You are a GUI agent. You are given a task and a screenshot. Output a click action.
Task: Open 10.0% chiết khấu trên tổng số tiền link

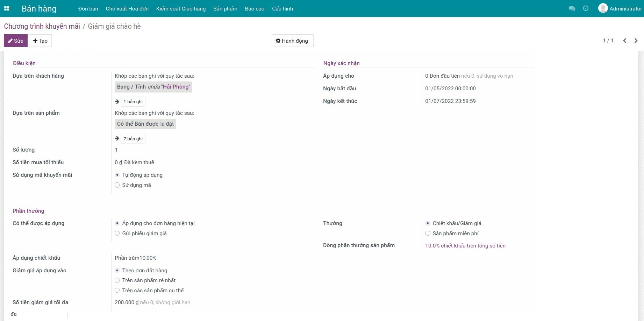[x=465, y=246]
